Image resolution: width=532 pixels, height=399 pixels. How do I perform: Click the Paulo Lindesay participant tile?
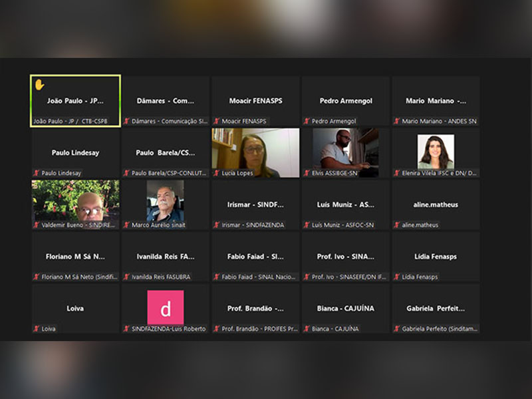(x=75, y=152)
